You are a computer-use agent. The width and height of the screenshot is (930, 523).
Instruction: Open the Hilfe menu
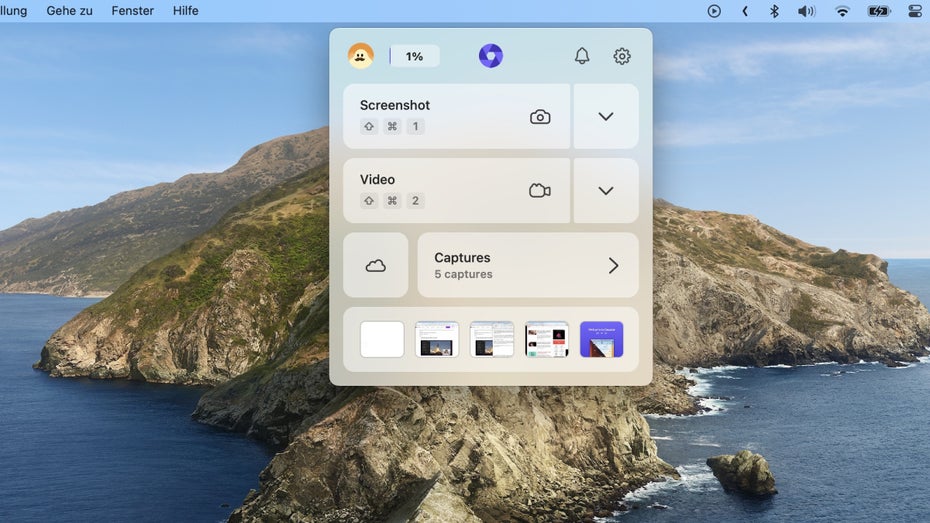[186, 11]
